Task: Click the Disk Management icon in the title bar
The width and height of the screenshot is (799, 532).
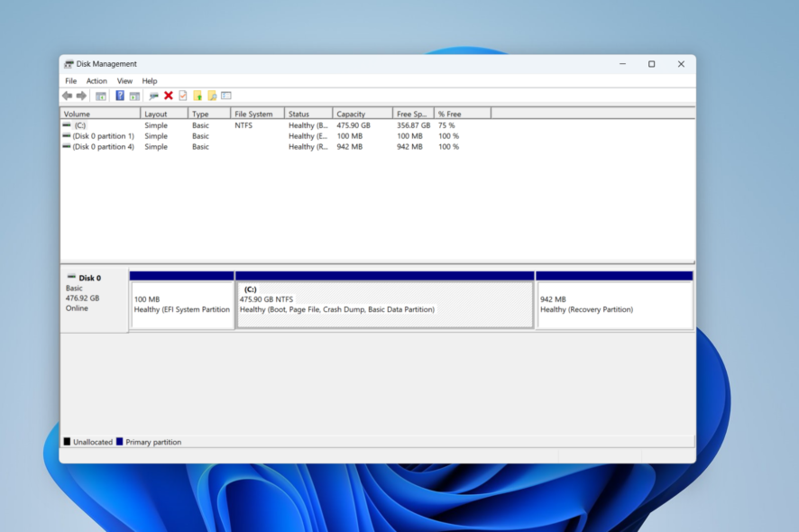Action: (68, 63)
